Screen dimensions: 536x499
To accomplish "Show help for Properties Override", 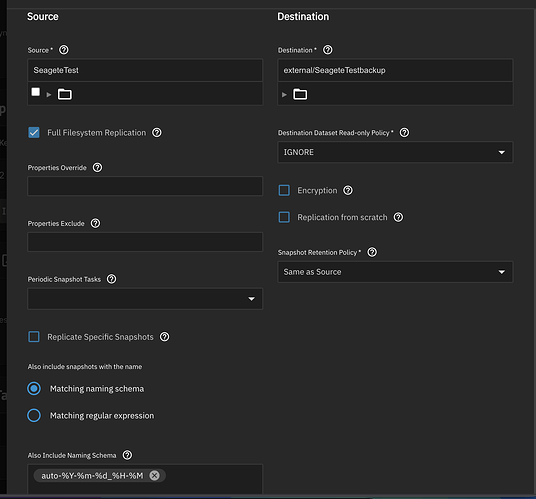I will click(x=97, y=167).
